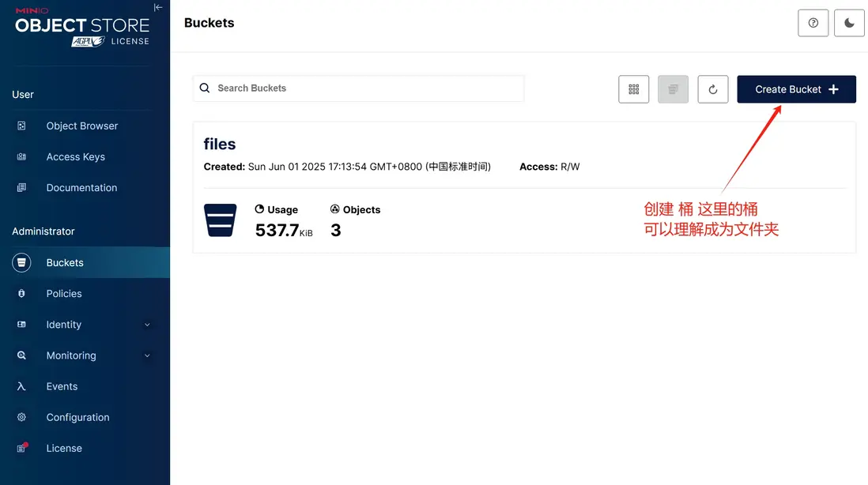The image size is (868, 485).
Task: Click the MinIO Object Store logo
Action: [x=81, y=26]
